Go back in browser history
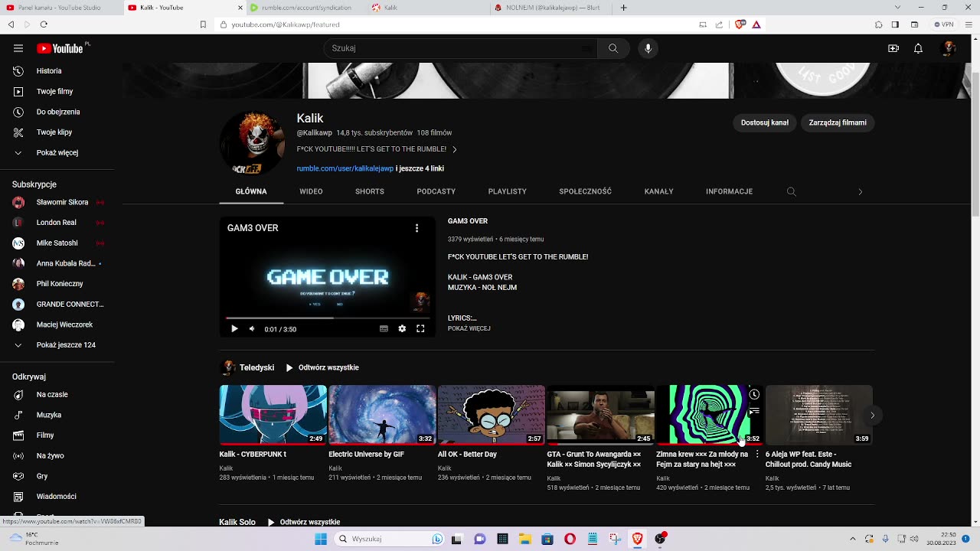 pos(11,24)
